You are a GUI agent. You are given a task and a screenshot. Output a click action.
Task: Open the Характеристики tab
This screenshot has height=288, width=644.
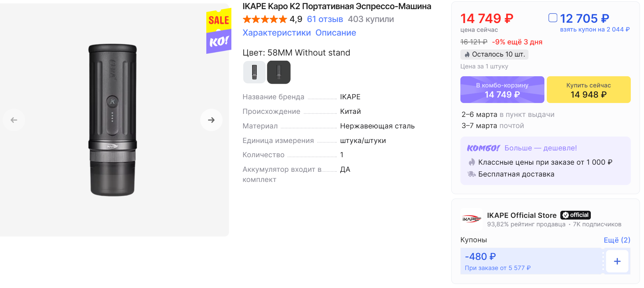point(277,33)
